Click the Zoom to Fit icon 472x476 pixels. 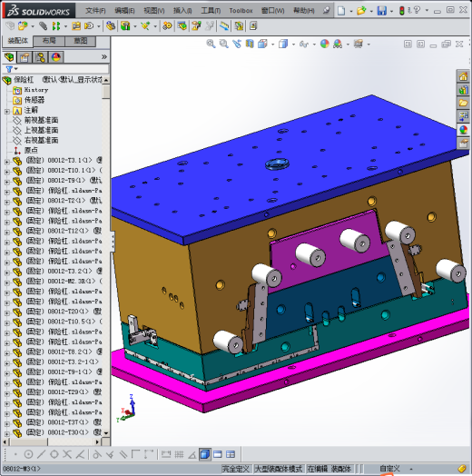click(211, 44)
